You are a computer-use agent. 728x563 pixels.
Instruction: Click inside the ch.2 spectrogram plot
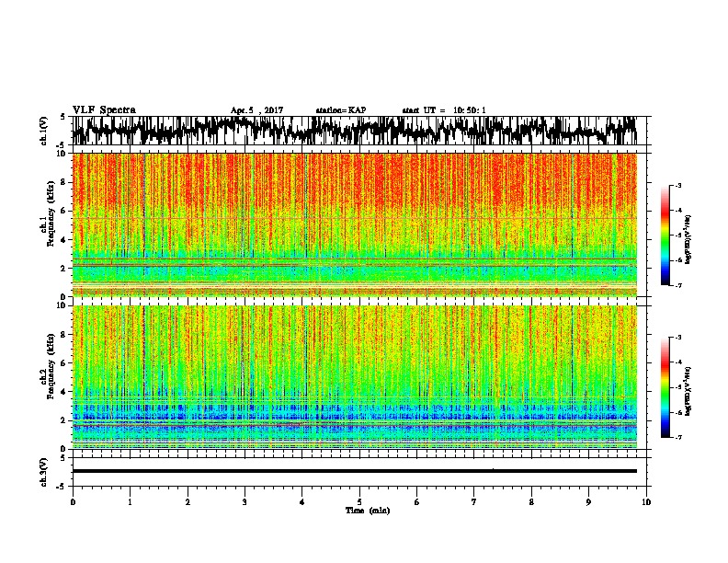coord(354,377)
